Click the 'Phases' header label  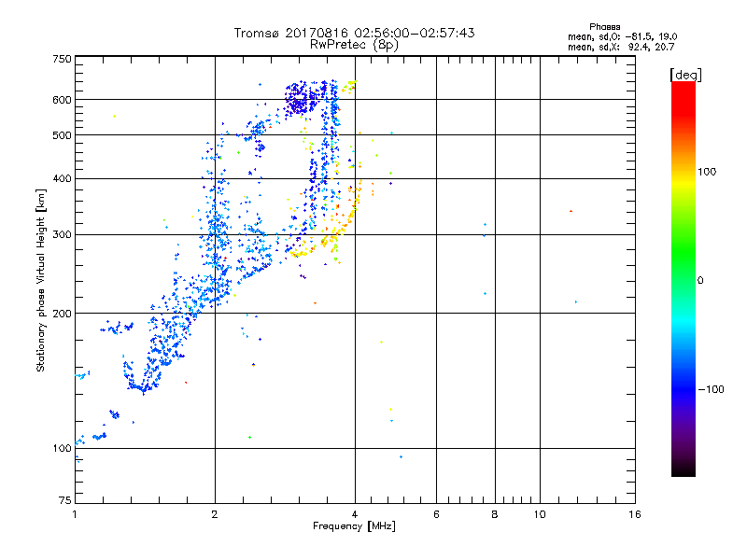tap(604, 27)
